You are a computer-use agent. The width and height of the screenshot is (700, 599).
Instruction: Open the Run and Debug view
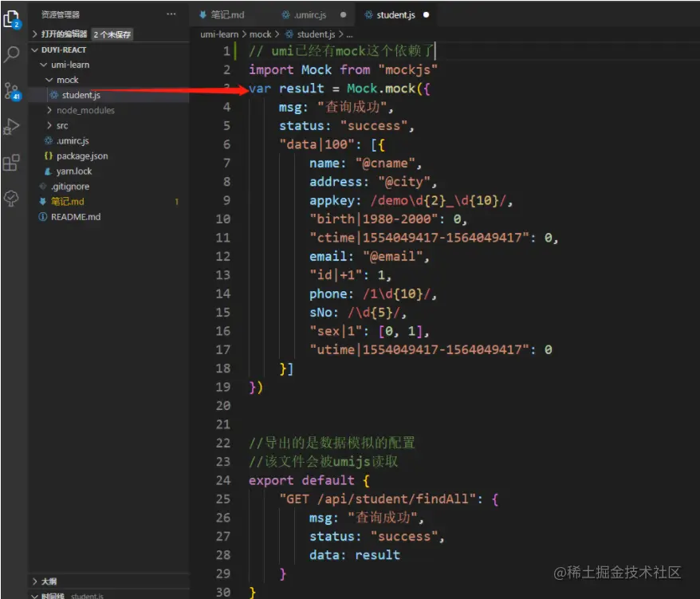click(11, 126)
